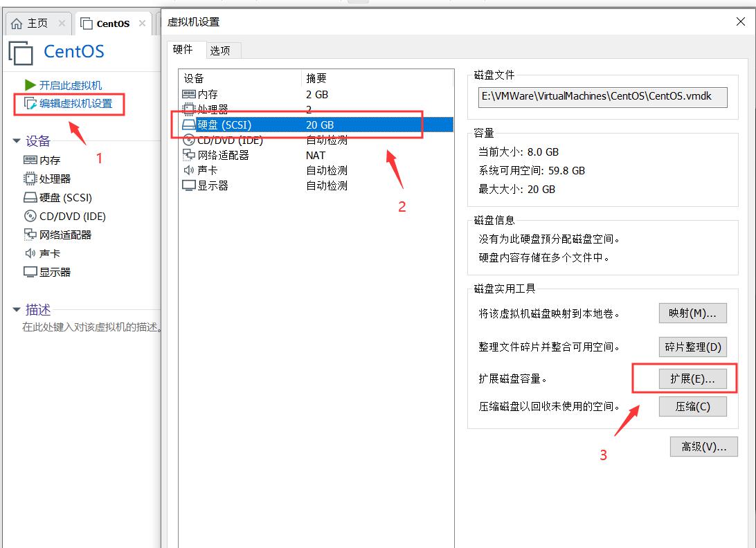Select 内存 row text in hardware list

coord(208,95)
